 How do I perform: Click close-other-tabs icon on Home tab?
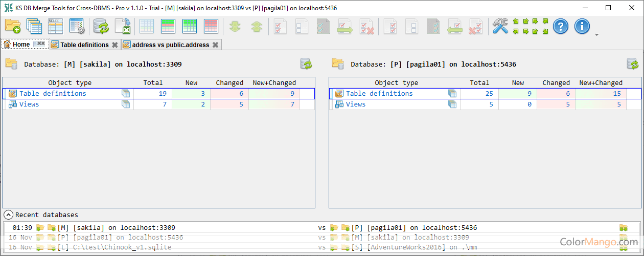coord(40,44)
